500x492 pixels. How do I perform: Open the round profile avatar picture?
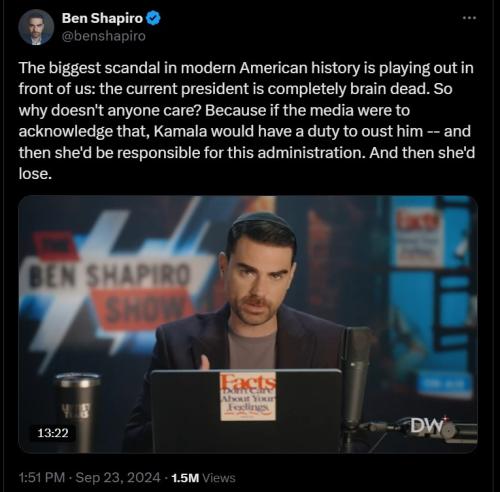point(36,27)
